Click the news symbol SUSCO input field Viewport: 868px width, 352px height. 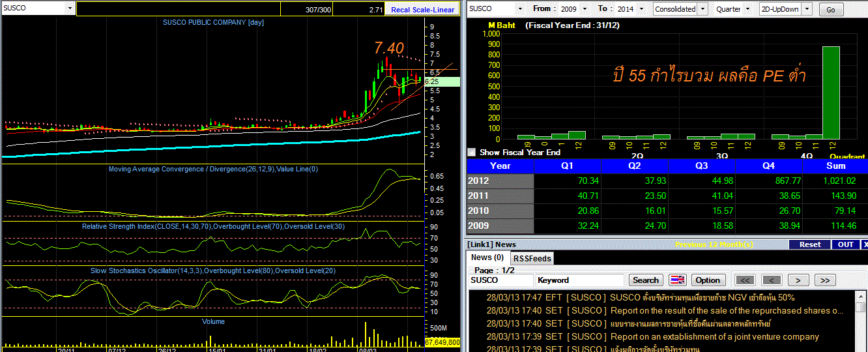coord(500,280)
